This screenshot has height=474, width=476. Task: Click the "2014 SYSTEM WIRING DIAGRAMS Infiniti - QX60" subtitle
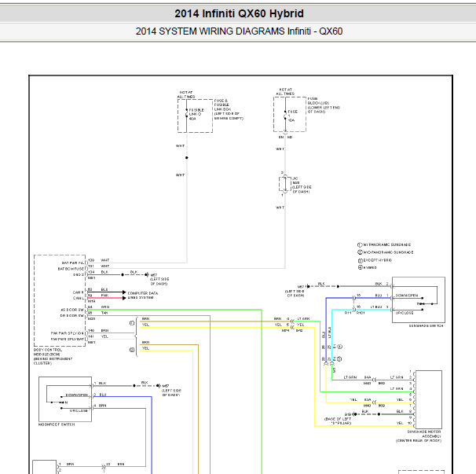pos(239,31)
